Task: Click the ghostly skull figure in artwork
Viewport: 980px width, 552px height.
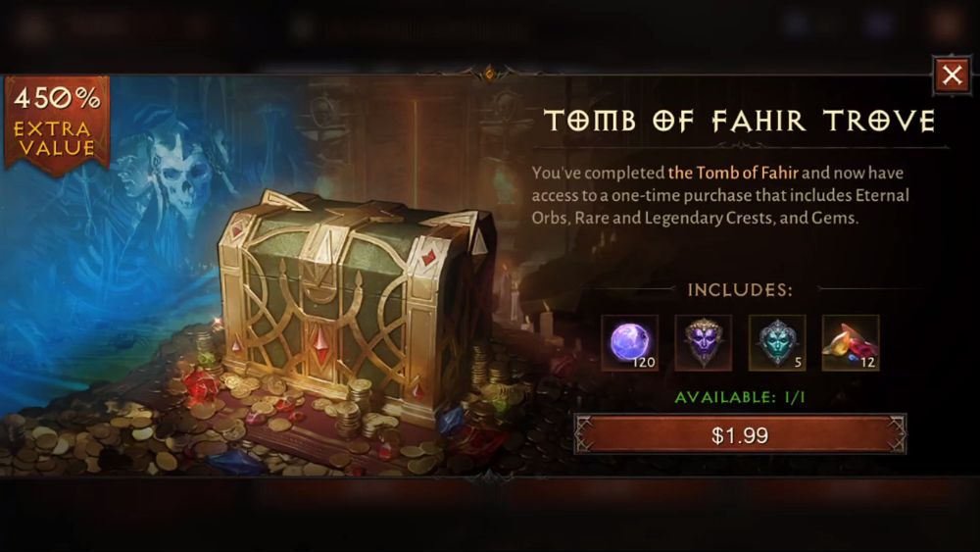Action: [182, 169]
